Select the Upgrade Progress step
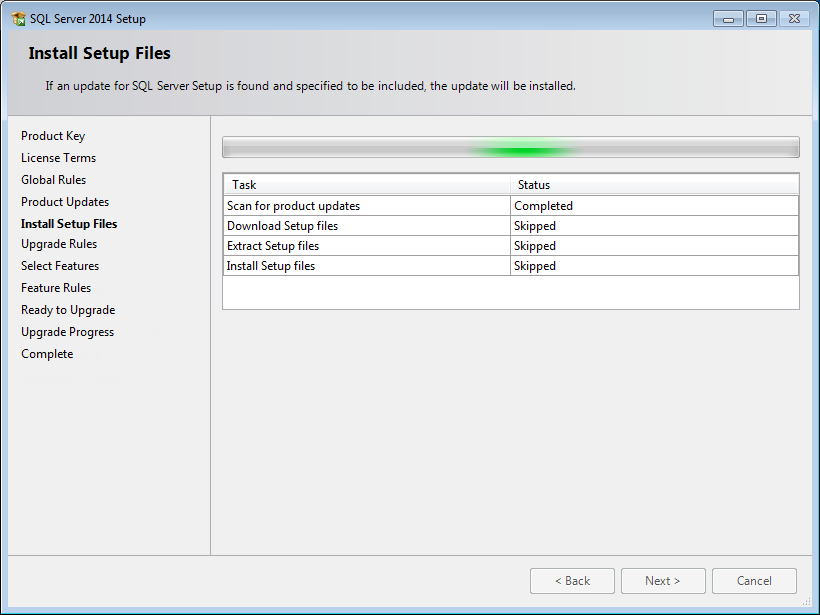Viewport: 820px width, 615px height. click(x=67, y=332)
